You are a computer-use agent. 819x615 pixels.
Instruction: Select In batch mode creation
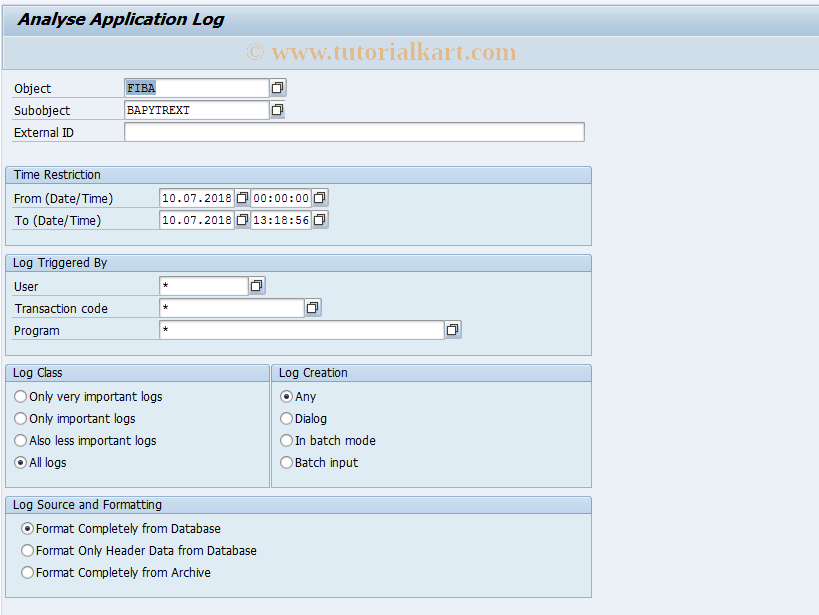pos(286,440)
